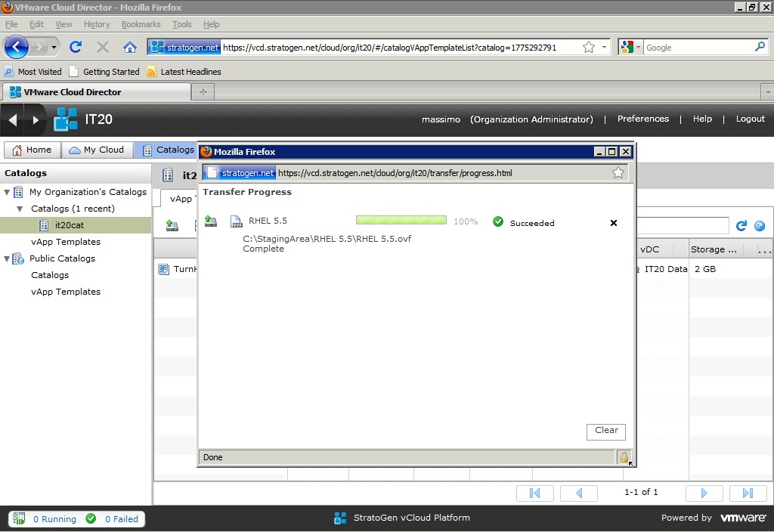Screen dimensions: 774x532
Task: Switch to the Home tab
Action: pos(32,150)
